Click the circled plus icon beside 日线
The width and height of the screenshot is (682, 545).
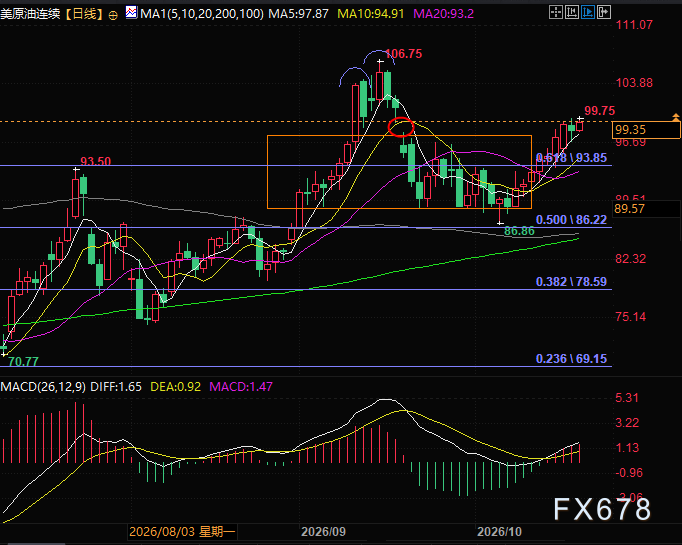click(x=113, y=16)
